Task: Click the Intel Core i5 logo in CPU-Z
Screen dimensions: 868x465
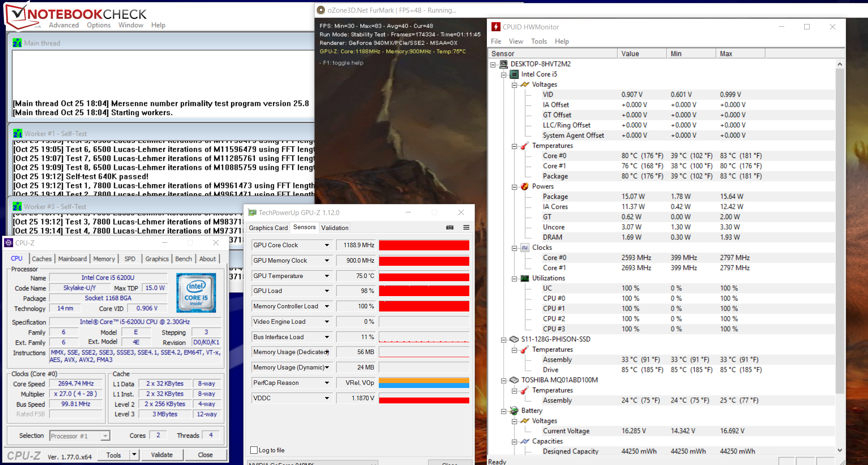Action: [x=196, y=292]
